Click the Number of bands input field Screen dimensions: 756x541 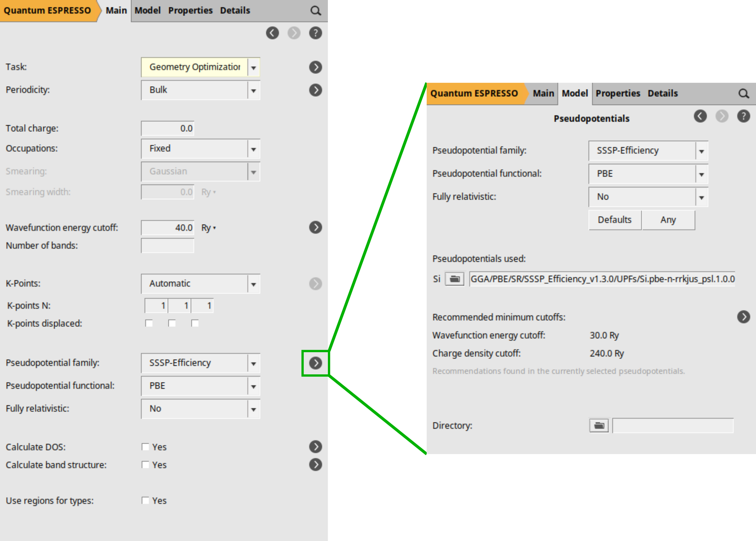[167, 246]
